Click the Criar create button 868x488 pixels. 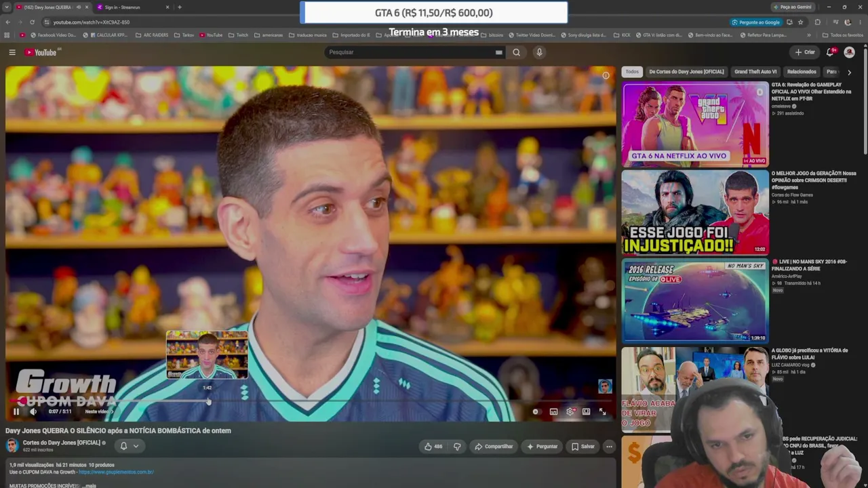pos(805,52)
